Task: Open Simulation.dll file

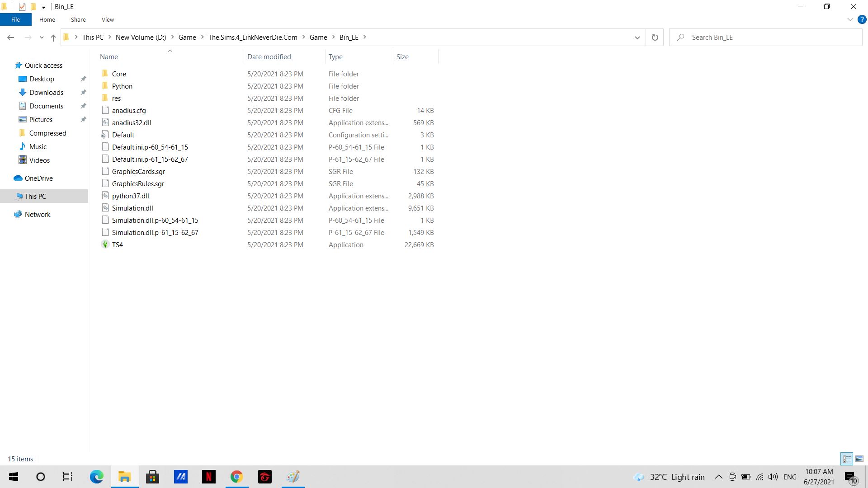Action: 132,208
